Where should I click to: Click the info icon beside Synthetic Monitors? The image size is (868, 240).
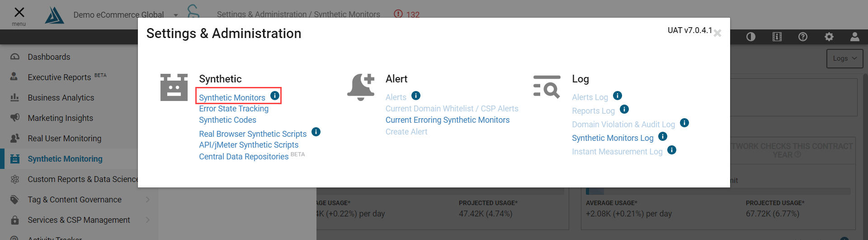pos(274,96)
